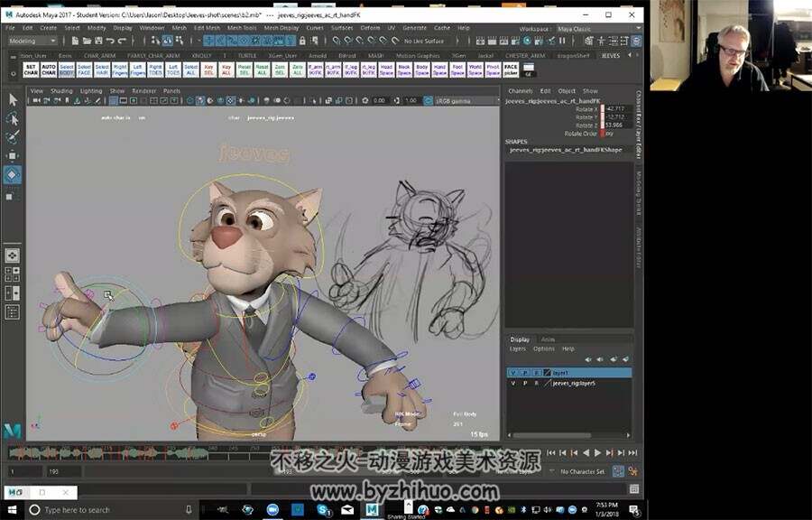Click the Undo arrow icon
Viewport: 812px width, 520px height.
coord(110,41)
